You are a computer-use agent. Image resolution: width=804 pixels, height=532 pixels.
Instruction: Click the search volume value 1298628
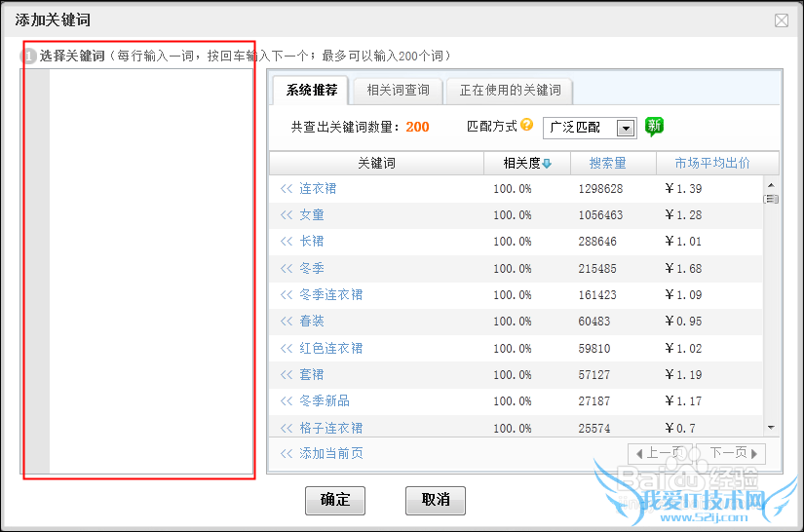coord(600,189)
